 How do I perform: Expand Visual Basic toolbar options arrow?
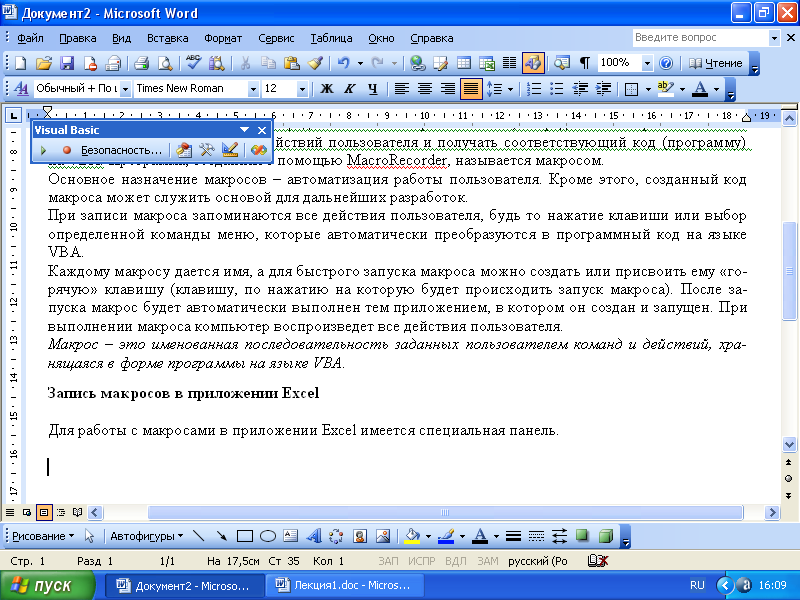coord(244,130)
